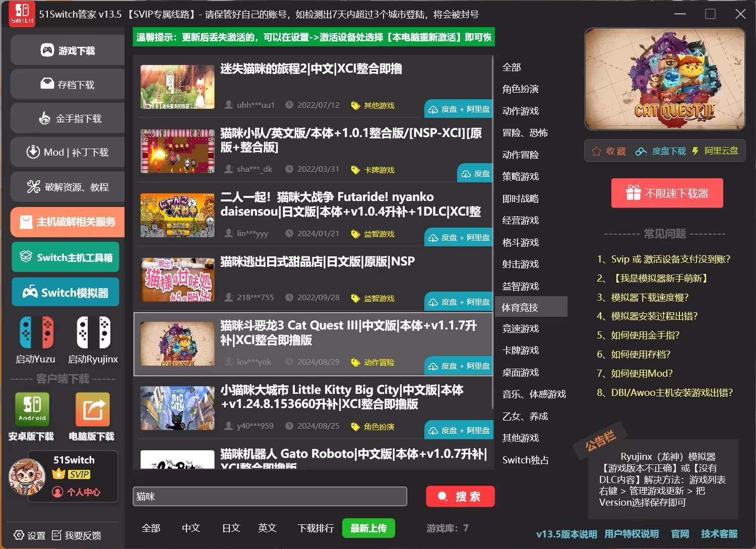Open 猫咪小队 game thumbnail
Screen dimensions: 756x549
point(177,151)
